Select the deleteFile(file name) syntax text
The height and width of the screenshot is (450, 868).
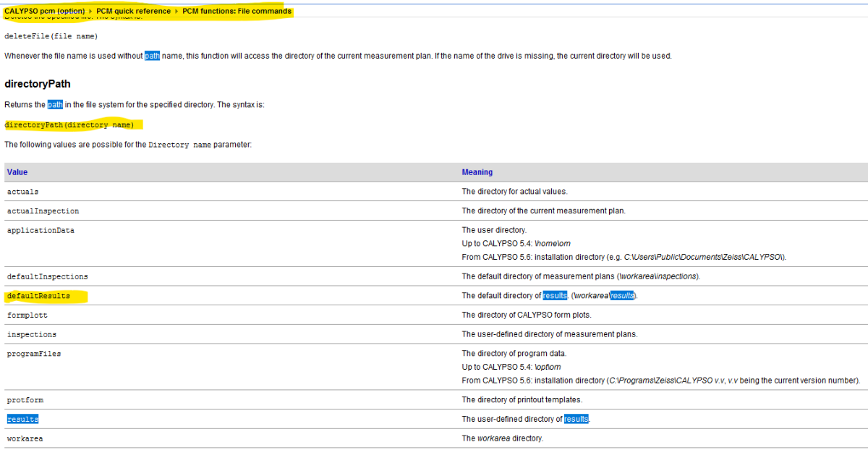coord(51,36)
